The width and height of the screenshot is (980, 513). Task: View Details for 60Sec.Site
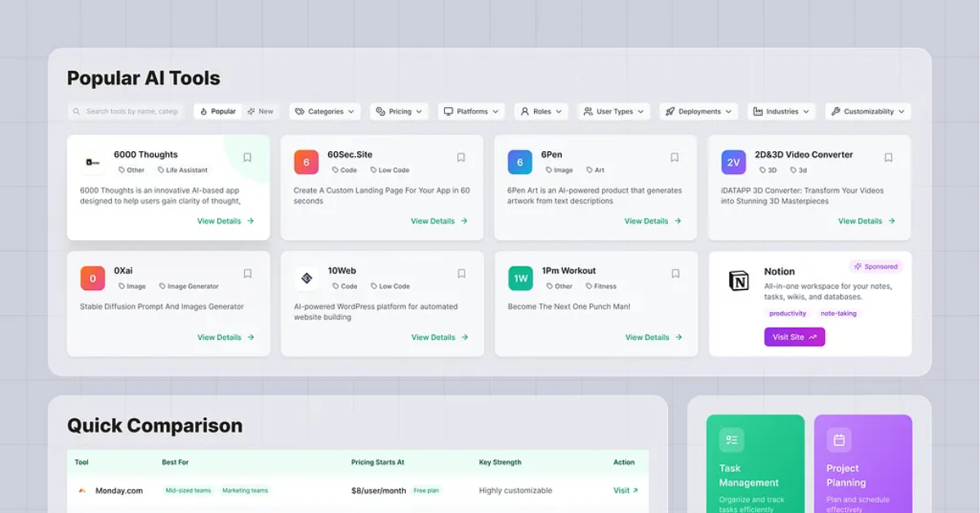439,221
